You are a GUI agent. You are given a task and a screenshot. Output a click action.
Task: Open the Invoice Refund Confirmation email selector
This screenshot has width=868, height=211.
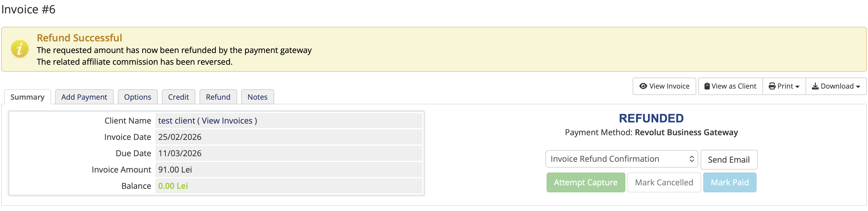tap(621, 159)
